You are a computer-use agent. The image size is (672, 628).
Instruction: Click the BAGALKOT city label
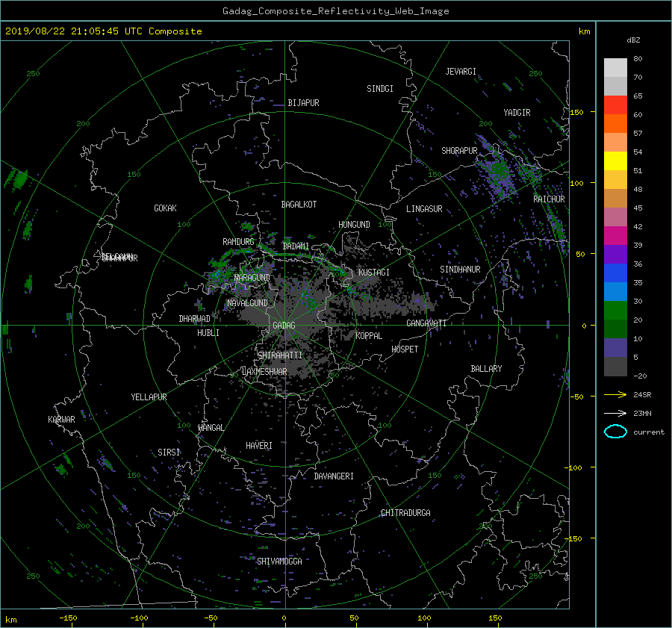pos(299,205)
